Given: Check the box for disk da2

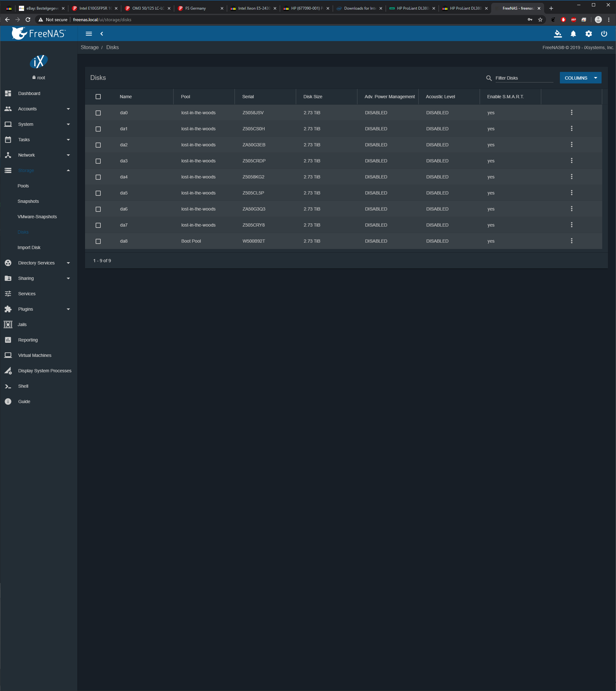Looking at the screenshot, I should click(98, 145).
